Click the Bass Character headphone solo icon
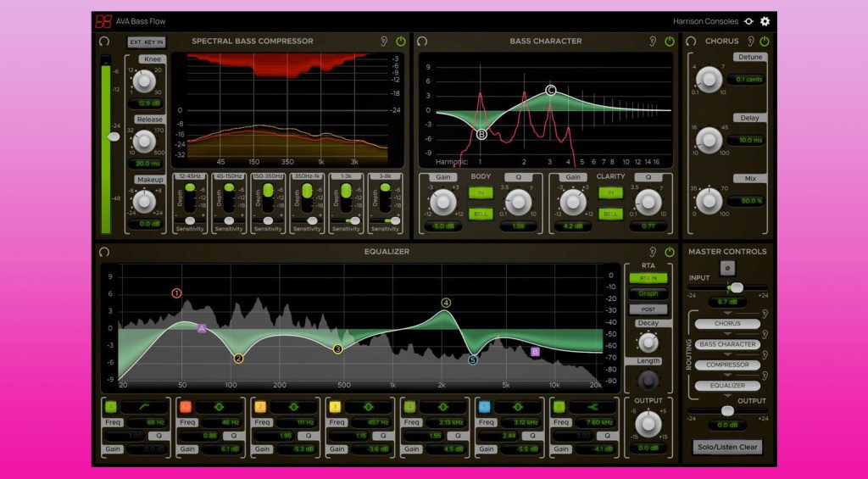Image resolution: width=868 pixels, height=479 pixels. click(x=422, y=41)
